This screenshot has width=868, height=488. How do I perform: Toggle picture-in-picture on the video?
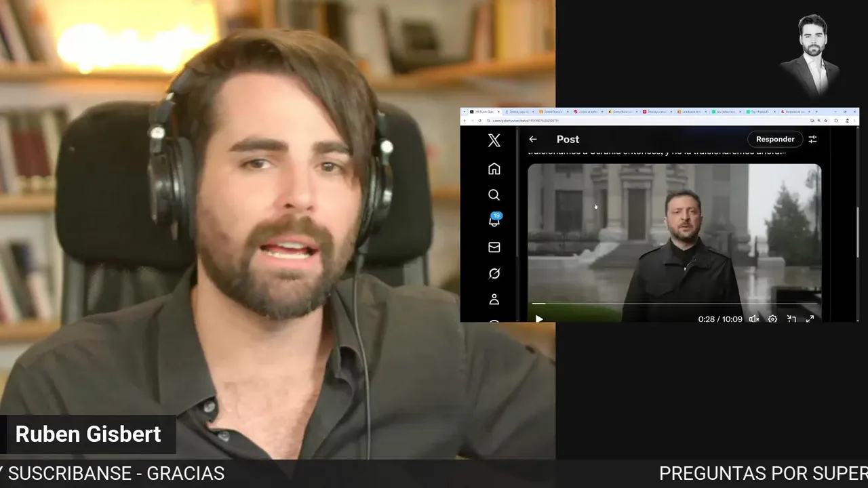[791, 319]
